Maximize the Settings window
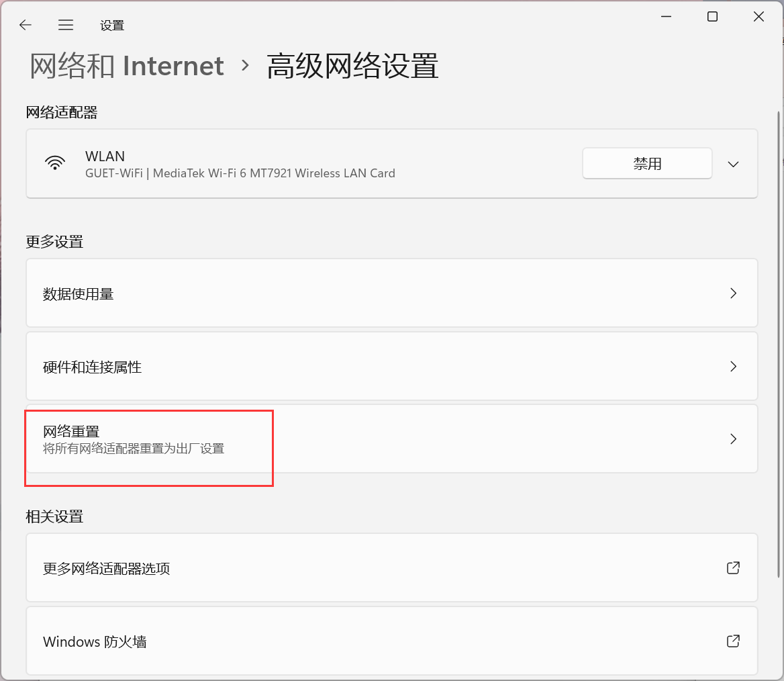This screenshot has height=681, width=784. pos(712,17)
